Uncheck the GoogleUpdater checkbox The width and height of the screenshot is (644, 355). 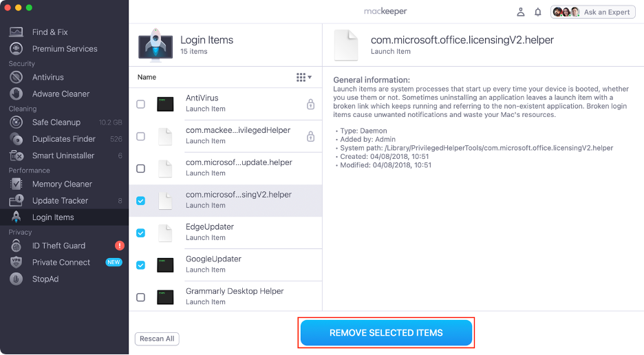140,265
